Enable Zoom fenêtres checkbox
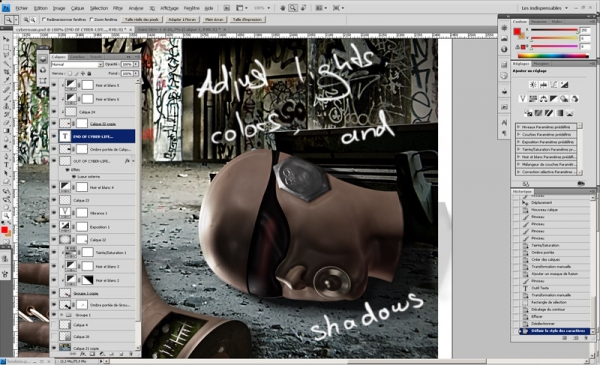The height and width of the screenshot is (365, 600). (x=91, y=19)
